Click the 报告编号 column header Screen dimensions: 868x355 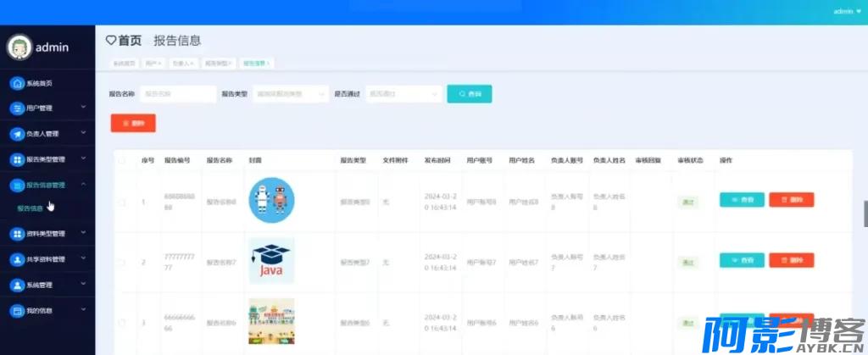coord(177,161)
